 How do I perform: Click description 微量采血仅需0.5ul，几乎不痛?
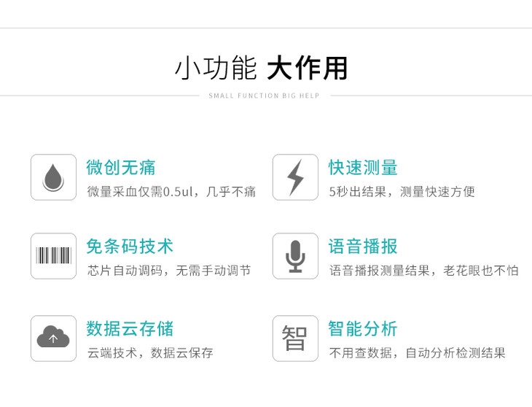click(x=171, y=192)
